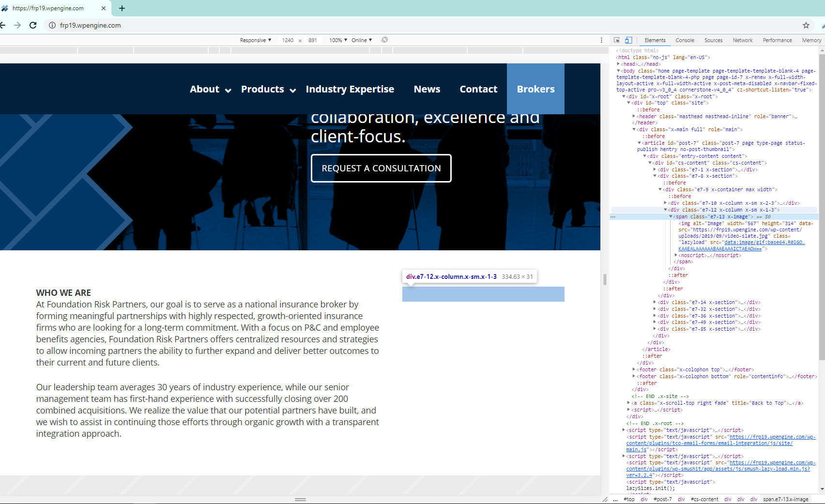Activate the inspect element picker
The height and width of the screenshot is (504, 825).
[617, 40]
